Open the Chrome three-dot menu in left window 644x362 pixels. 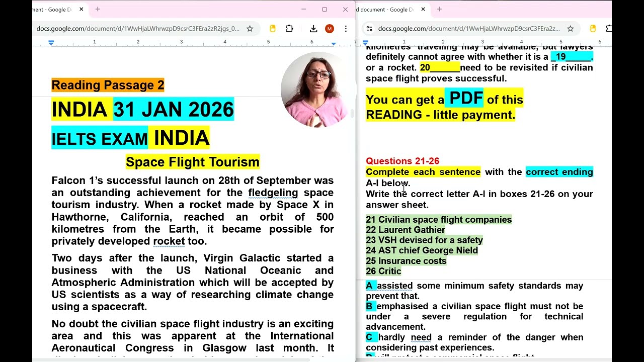point(346,29)
